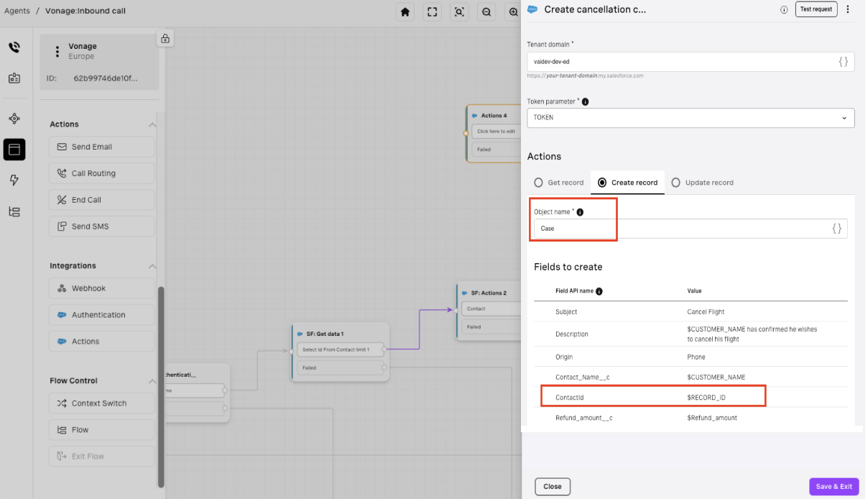Select the Update record radio button
This screenshot has width=868, height=499.
675,183
